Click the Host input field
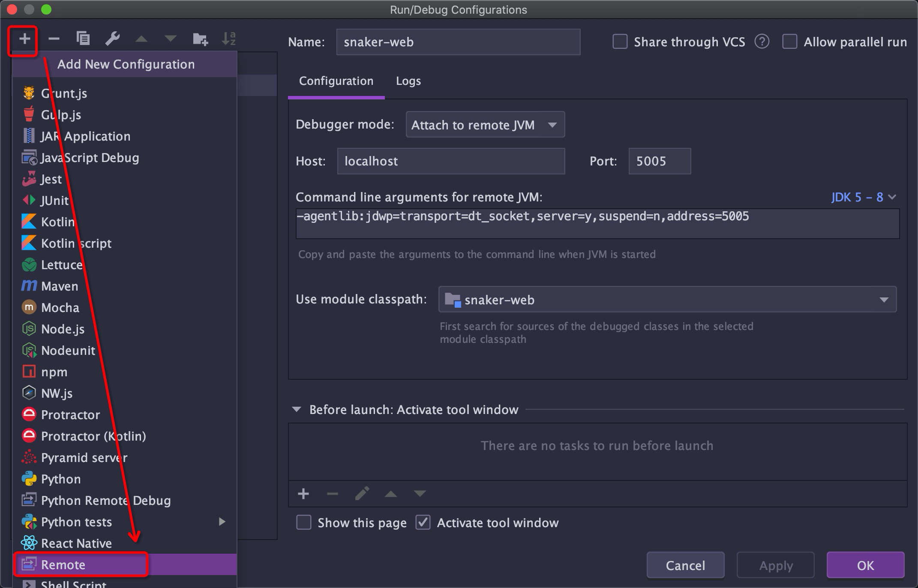The height and width of the screenshot is (588, 918). coord(450,161)
